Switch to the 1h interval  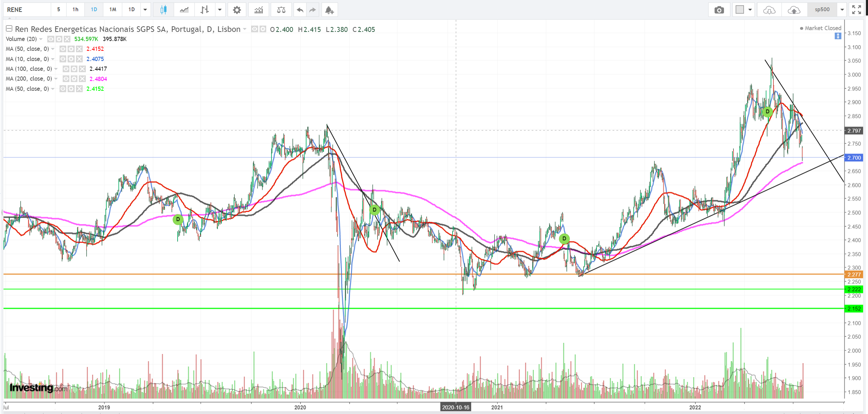pos(75,10)
